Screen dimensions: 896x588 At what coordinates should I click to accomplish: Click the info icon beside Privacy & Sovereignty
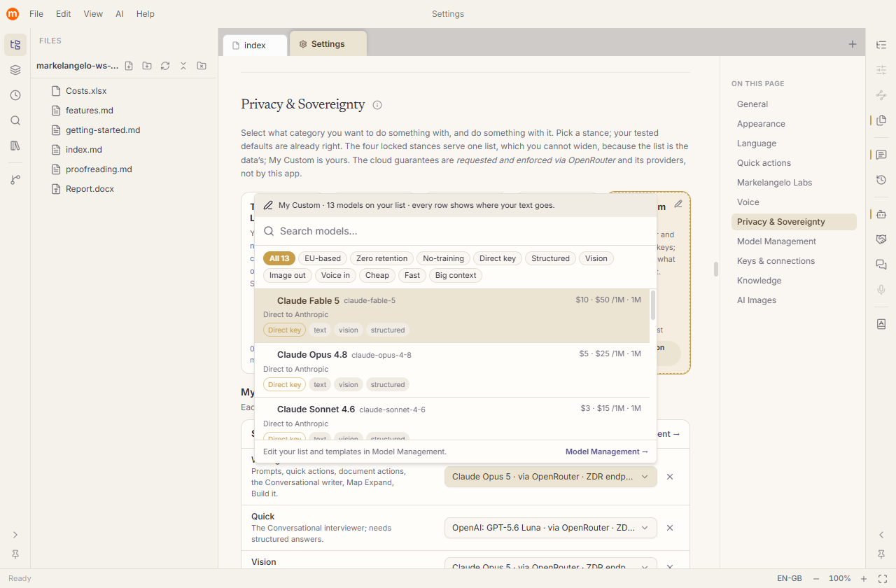point(377,105)
